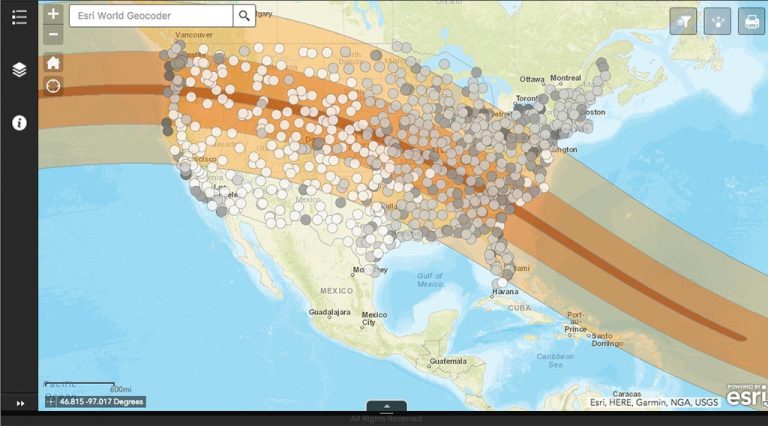The image size is (768, 426).
Task: Expand the sidebar with double arrows
Action: point(20,403)
